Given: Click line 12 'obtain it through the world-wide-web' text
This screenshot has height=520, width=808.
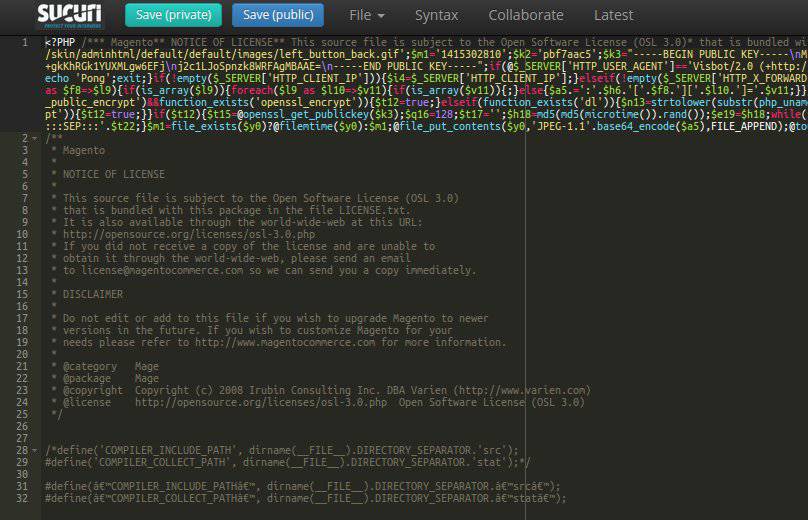Looking at the screenshot, I should click(237, 258).
